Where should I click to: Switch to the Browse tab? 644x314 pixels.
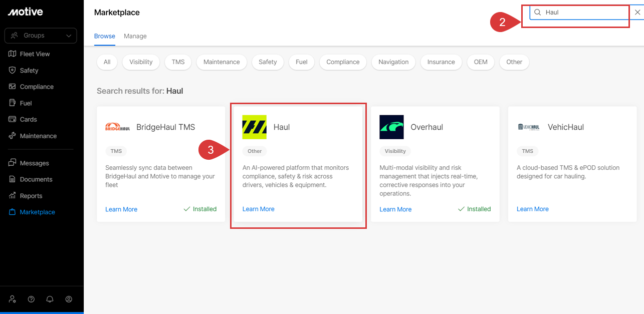point(105,36)
